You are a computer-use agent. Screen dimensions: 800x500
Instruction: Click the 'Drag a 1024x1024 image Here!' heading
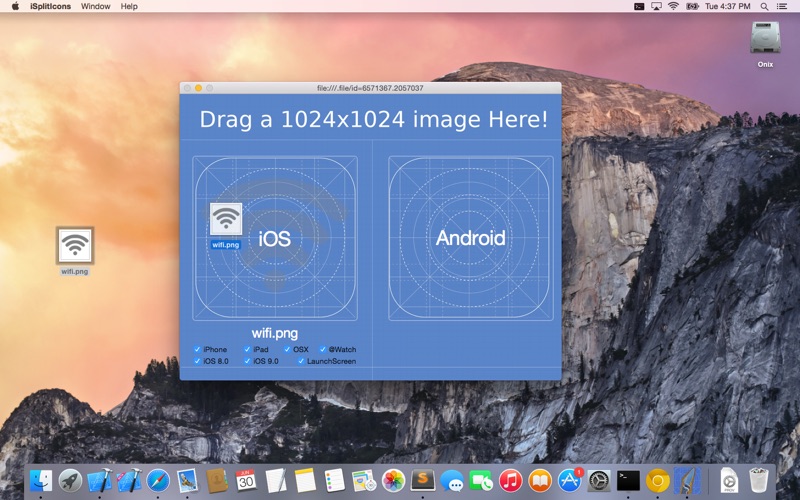(x=373, y=119)
